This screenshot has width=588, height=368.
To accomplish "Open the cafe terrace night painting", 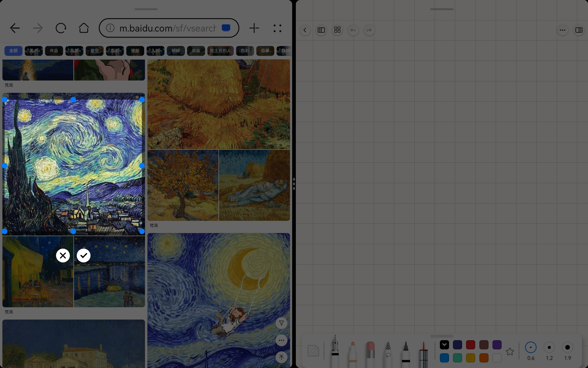I will point(38,272).
